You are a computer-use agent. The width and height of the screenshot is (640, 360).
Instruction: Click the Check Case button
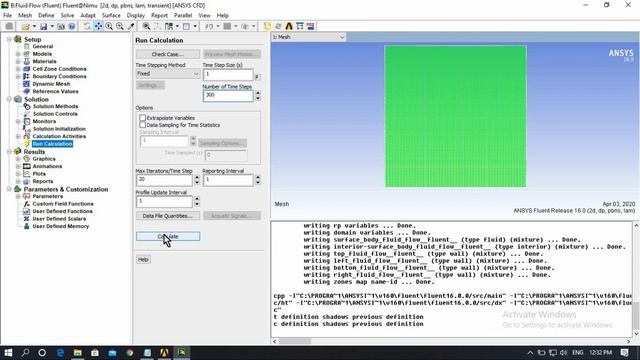pyautogui.click(x=168, y=54)
